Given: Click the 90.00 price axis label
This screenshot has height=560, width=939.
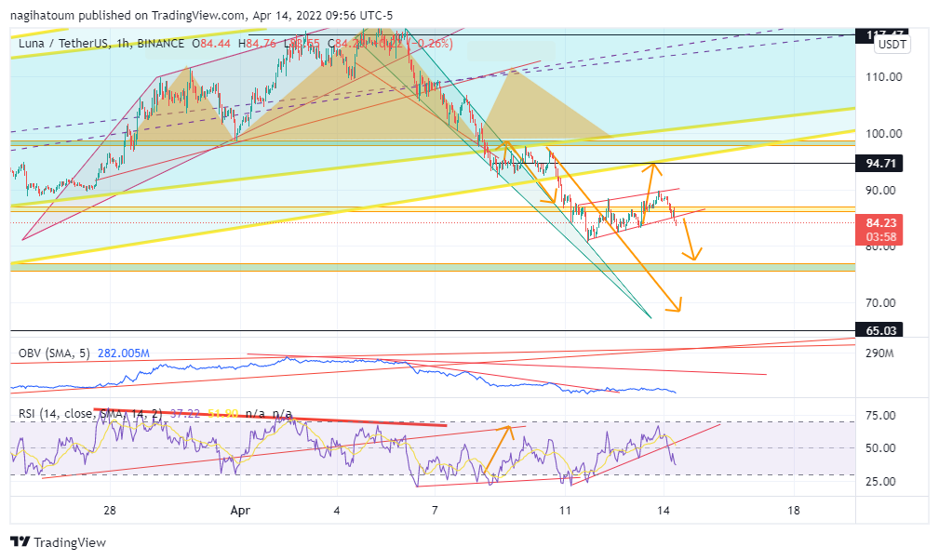Looking at the screenshot, I should 880,191.
